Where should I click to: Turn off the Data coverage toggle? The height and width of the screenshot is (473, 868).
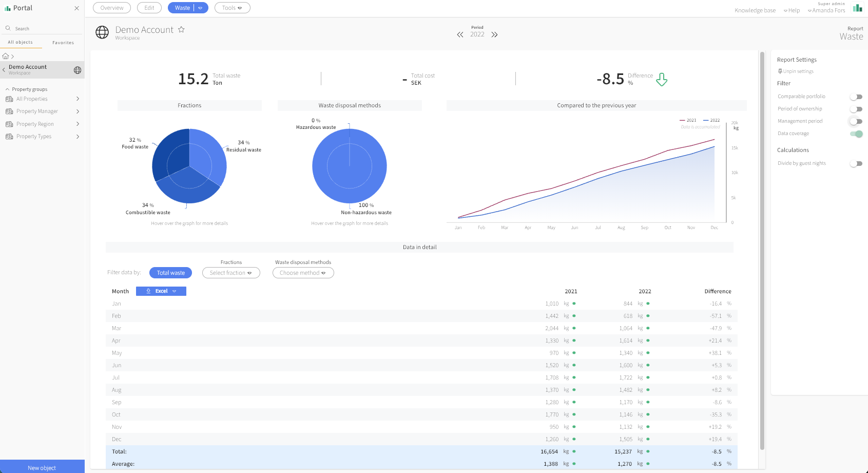pyautogui.click(x=856, y=134)
